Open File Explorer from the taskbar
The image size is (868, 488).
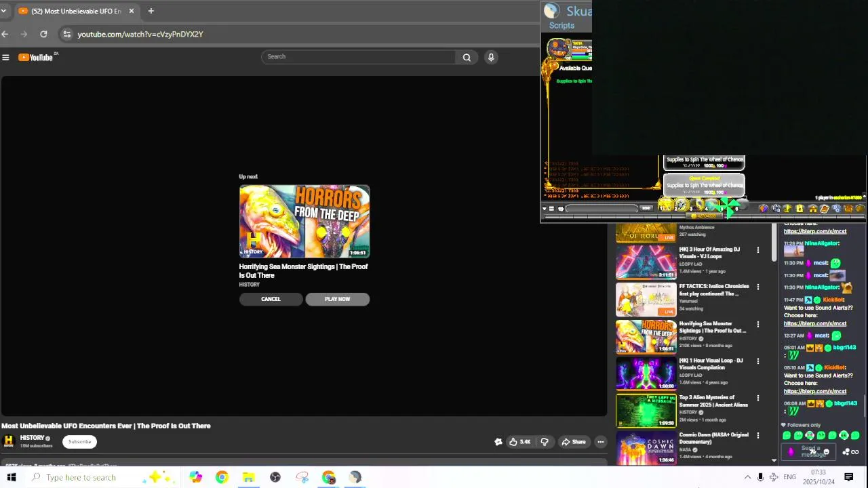coord(248,477)
